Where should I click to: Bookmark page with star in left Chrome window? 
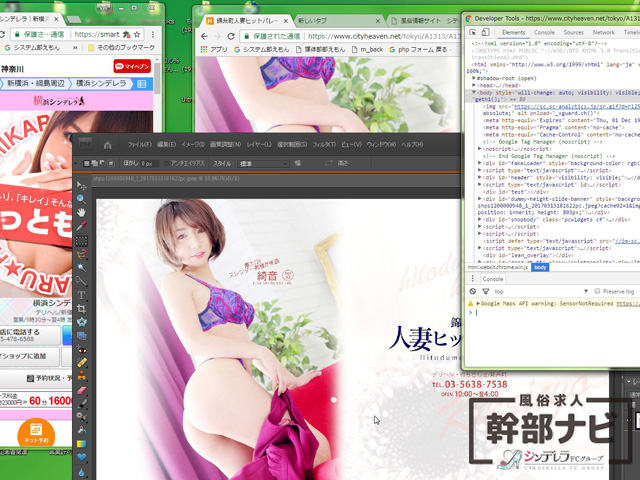(x=137, y=35)
